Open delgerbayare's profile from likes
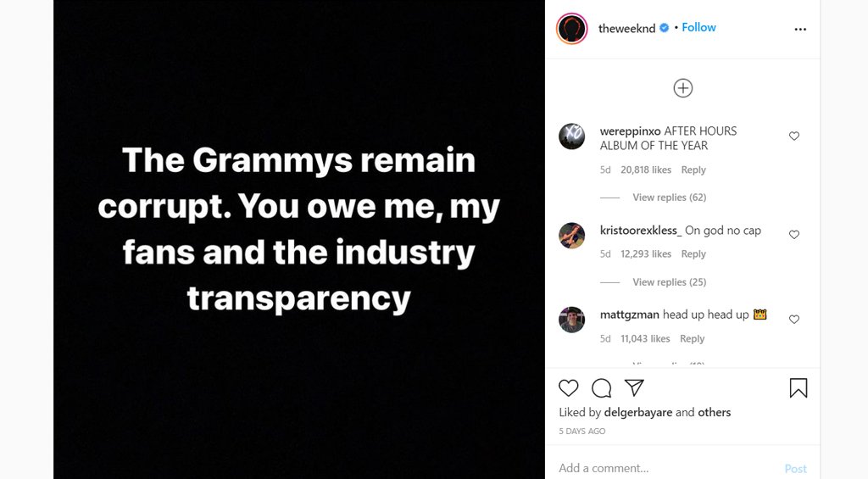This screenshot has width=868, height=479. (x=637, y=413)
